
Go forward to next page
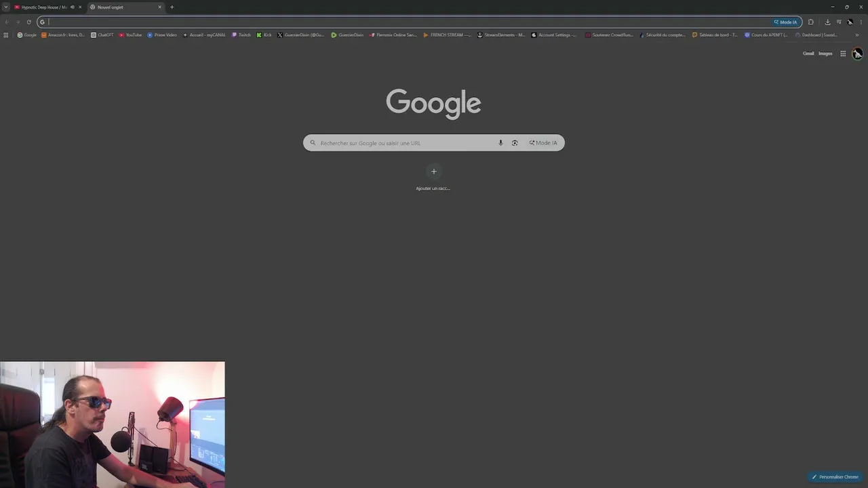point(18,22)
